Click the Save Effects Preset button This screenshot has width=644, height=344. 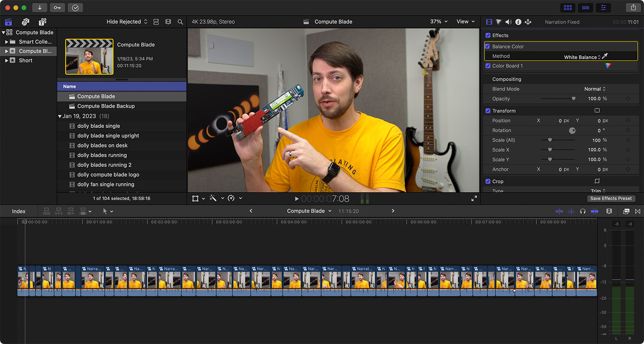point(611,198)
